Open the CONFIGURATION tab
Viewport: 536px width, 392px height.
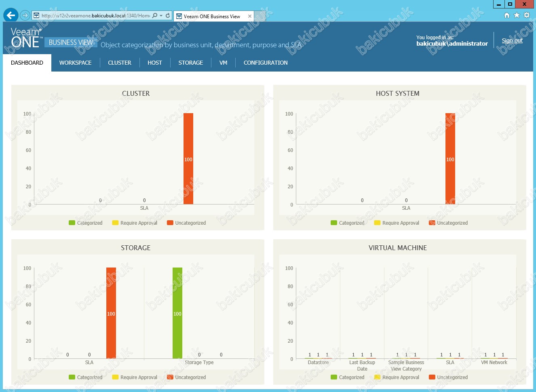[x=266, y=63]
